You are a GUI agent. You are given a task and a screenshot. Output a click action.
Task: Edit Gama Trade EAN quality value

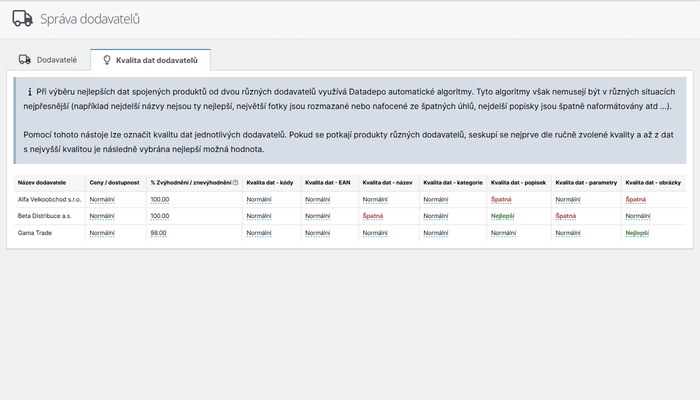tap(317, 233)
